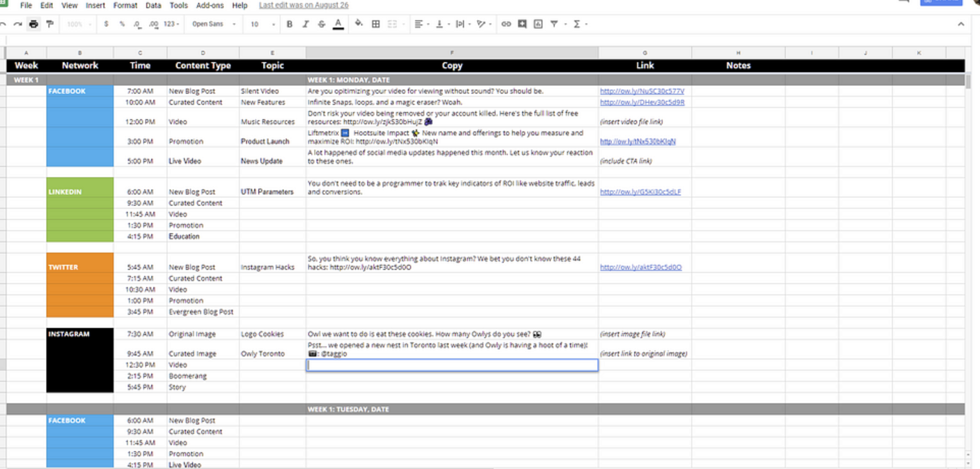This screenshot has width=980, height=469.
Task: Open the Tools menu
Action: coord(178,5)
